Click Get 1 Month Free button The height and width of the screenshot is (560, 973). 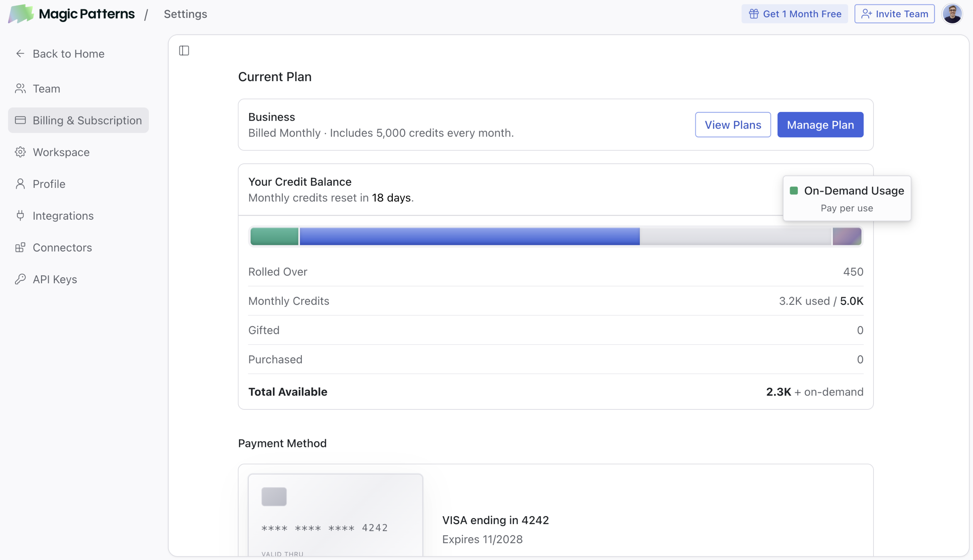(794, 14)
